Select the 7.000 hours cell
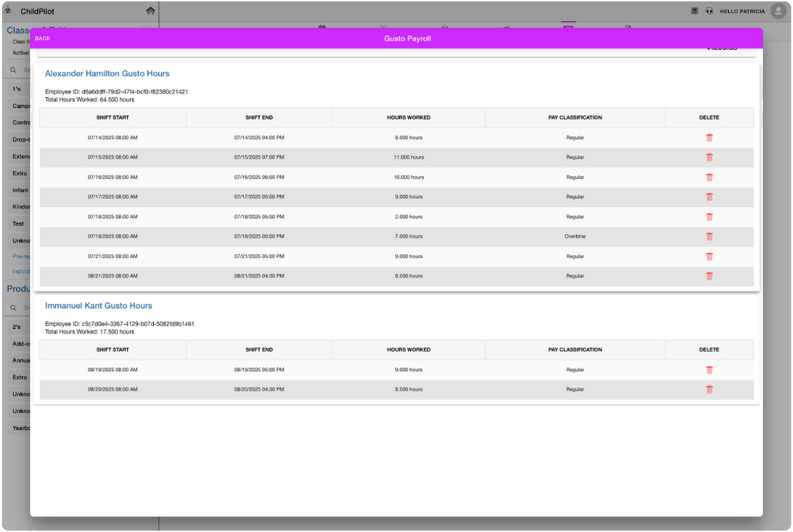The height and width of the screenshot is (532, 793). point(409,236)
